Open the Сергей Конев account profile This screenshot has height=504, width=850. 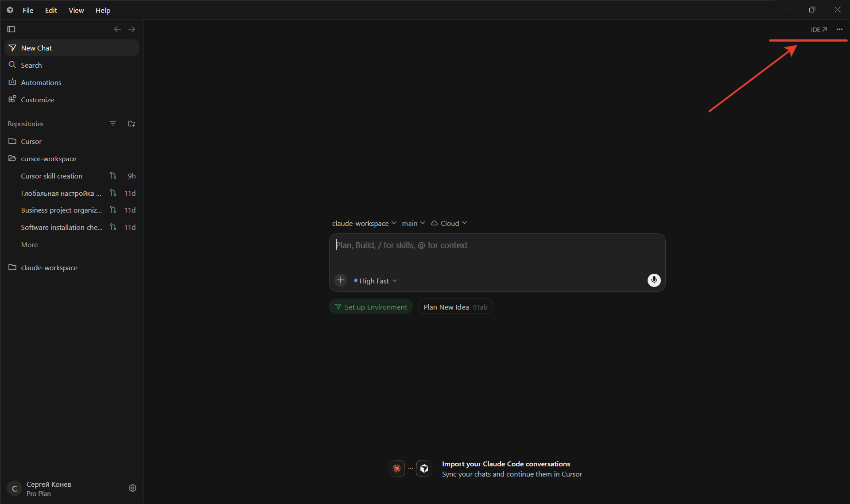click(x=49, y=488)
